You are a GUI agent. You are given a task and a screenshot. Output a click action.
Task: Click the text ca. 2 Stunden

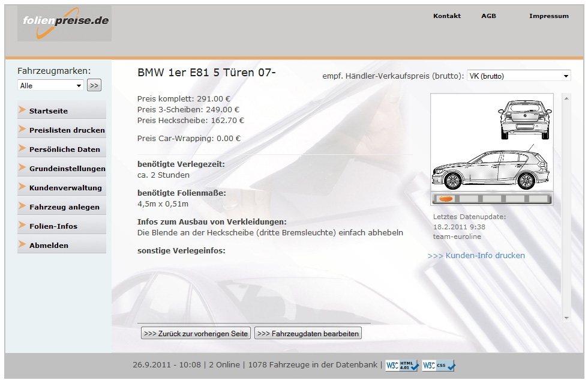163,175
